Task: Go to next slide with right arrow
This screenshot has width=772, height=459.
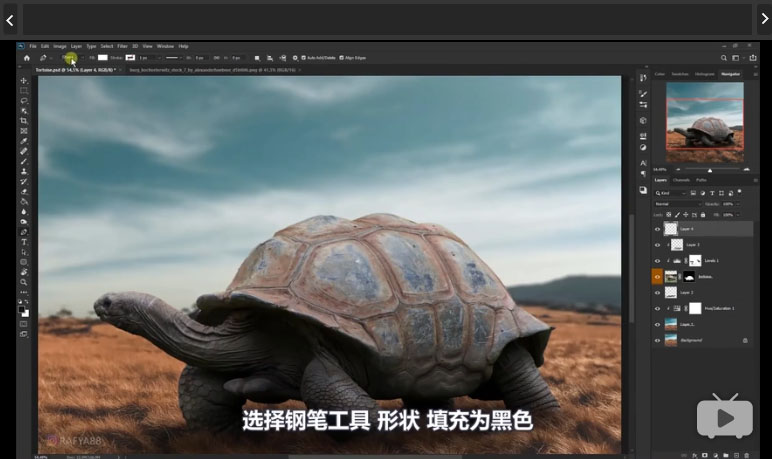Action: (x=763, y=18)
